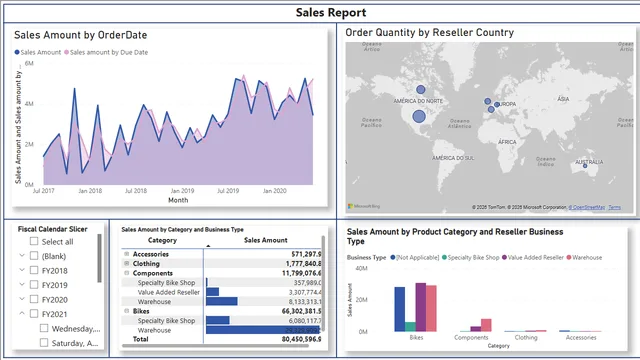Click the Fiscal Calendar Slicer vertical scrollbar
The width and height of the screenshot is (640, 360).
99,258
